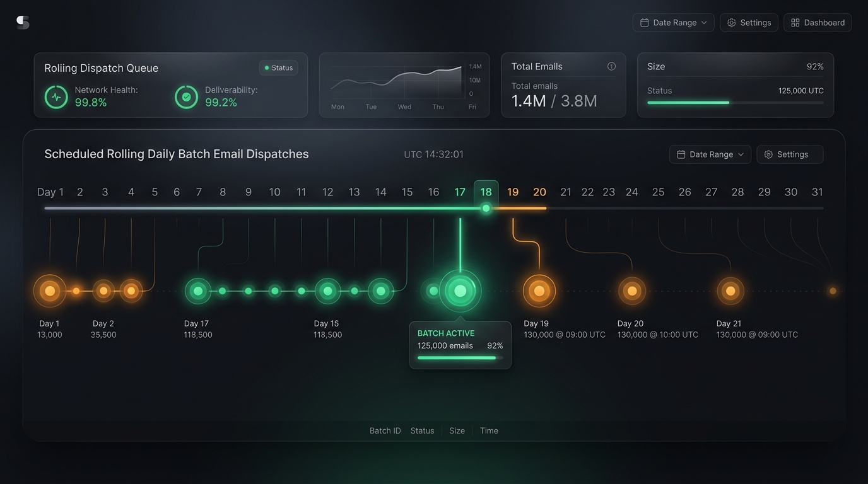Screen dimensions: 868x484
Task: Click the Network Health pulse icon
Action: coord(56,97)
